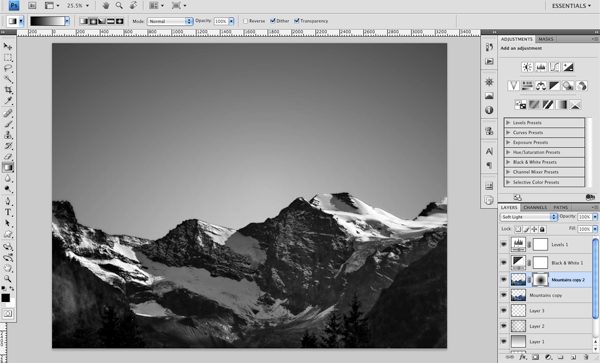
Task: Click the Mountains copy 2 layer mask thumbnail
Action: pyautogui.click(x=540, y=280)
